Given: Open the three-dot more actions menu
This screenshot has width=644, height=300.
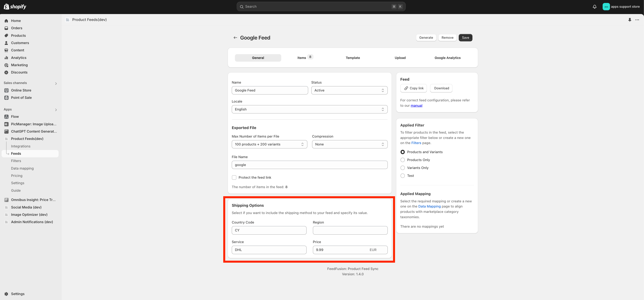Looking at the screenshot, I should (637, 20).
